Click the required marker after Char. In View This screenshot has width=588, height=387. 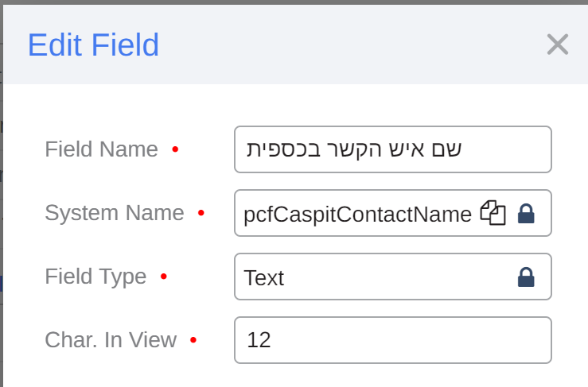(193, 340)
